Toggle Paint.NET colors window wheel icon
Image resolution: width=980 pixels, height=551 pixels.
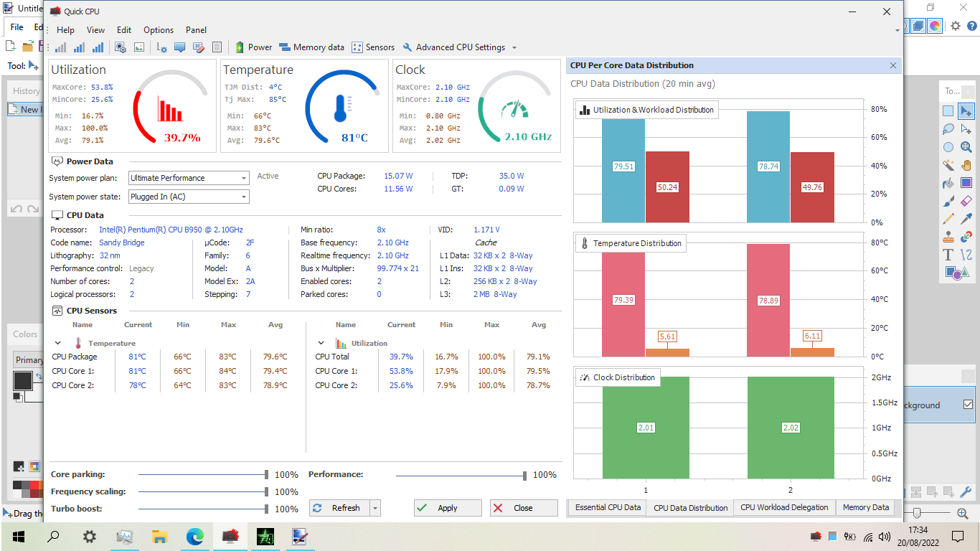[935, 27]
